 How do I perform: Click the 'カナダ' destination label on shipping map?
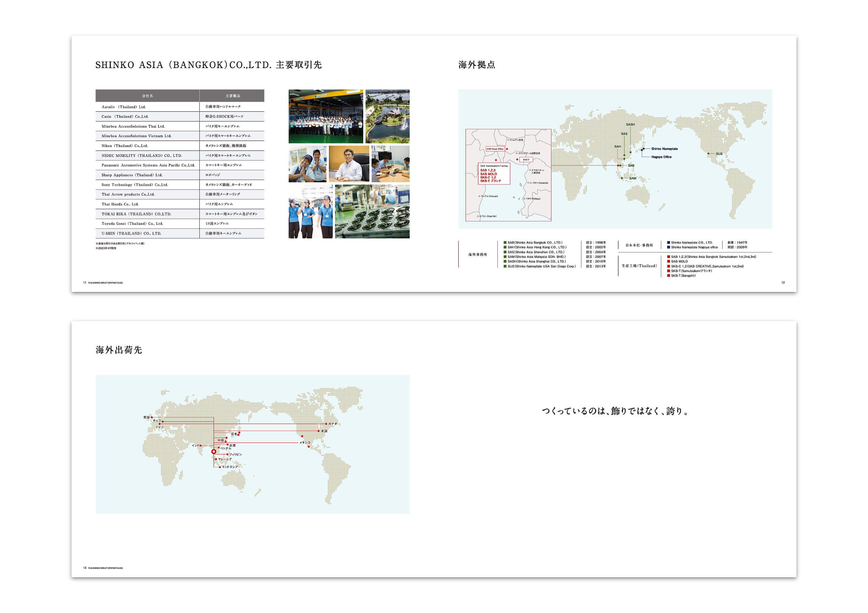(333, 424)
